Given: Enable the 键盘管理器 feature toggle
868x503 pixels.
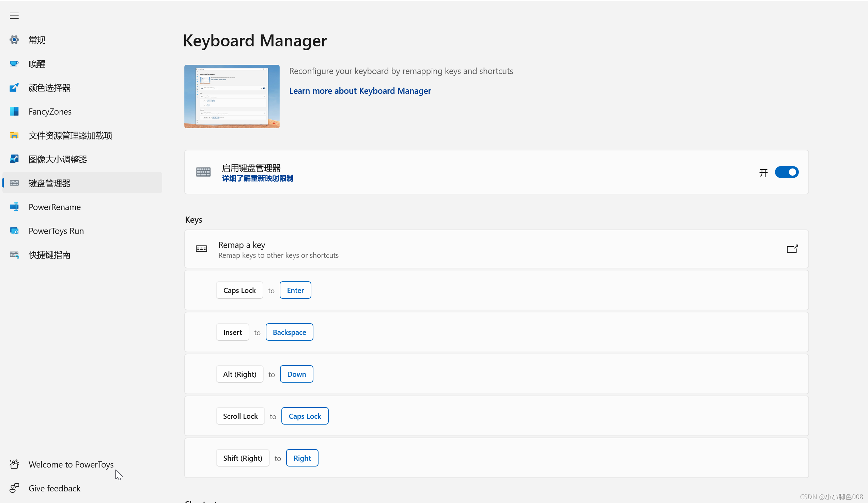Looking at the screenshot, I should (787, 172).
